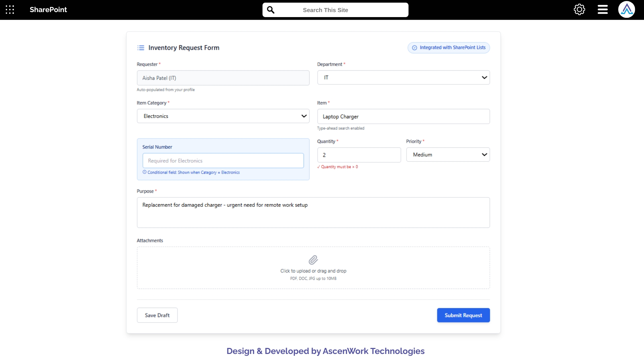Click the Quantity validation message
The width and height of the screenshot is (644, 362).
pyautogui.click(x=338, y=167)
